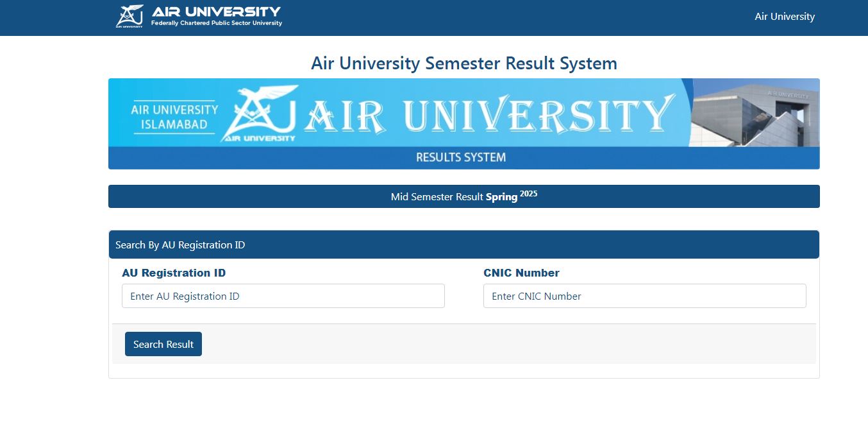Open the Air University link in navbar
Screen dimensions: 868x421
click(784, 17)
